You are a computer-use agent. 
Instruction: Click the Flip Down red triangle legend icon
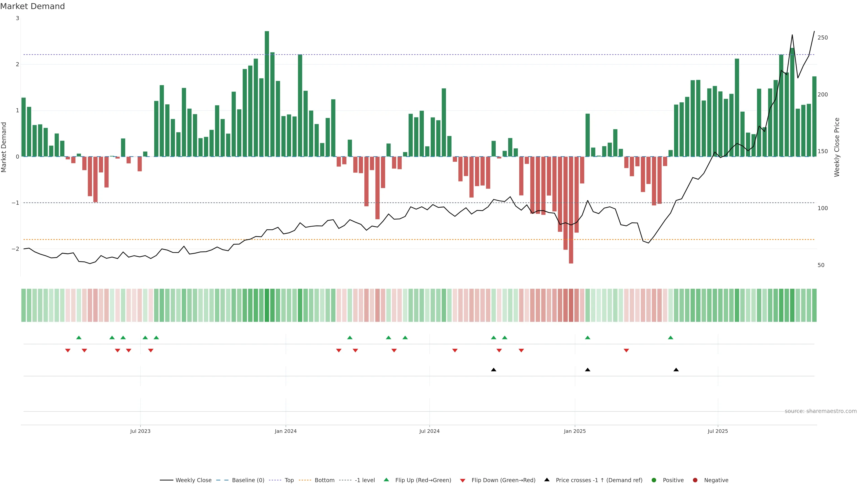[x=463, y=480]
